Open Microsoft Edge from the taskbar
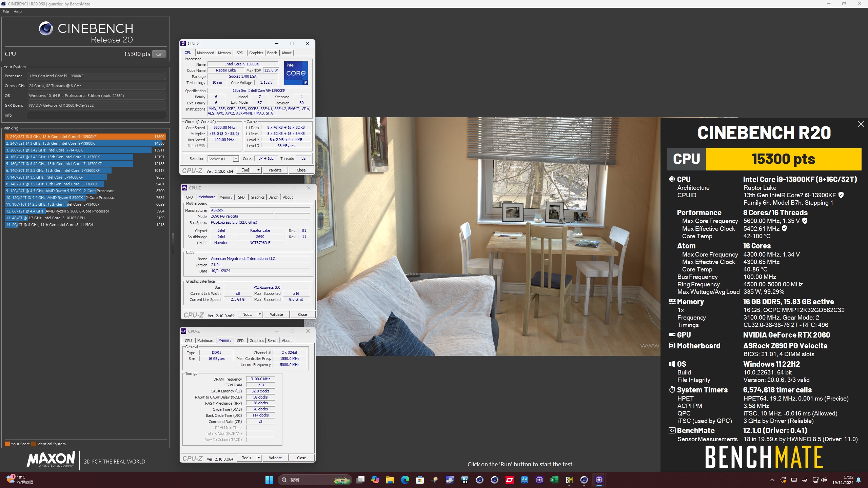Viewport: 868px width, 488px height. click(405, 480)
